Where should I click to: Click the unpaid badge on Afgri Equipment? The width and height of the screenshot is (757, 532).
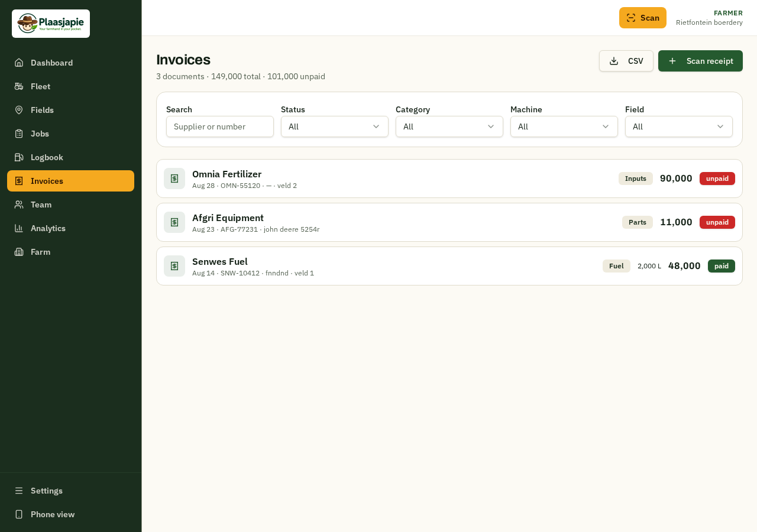click(717, 222)
